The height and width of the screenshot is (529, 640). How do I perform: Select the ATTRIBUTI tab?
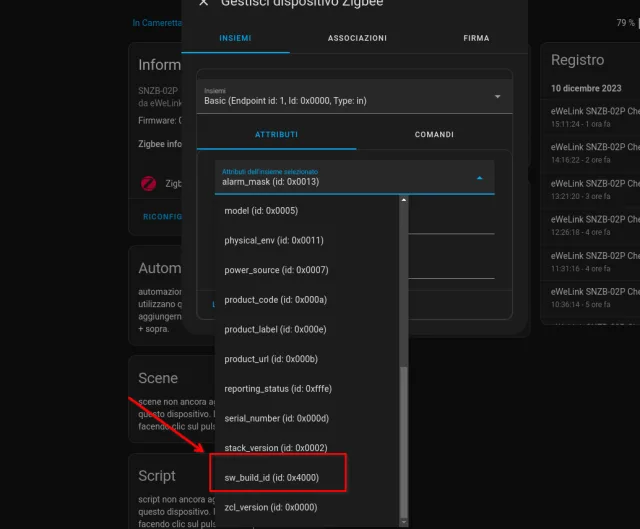coord(276,134)
